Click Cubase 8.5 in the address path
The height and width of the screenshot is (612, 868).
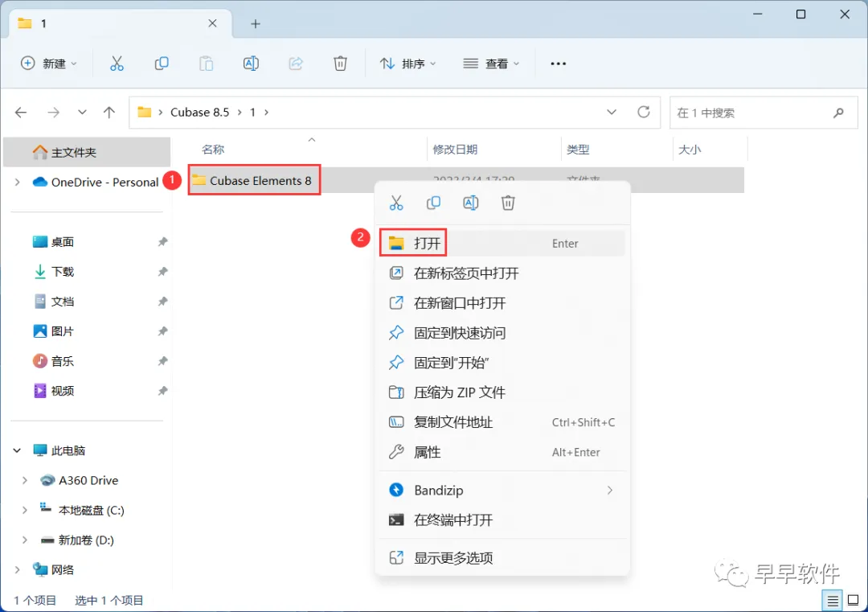(x=199, y=112)
